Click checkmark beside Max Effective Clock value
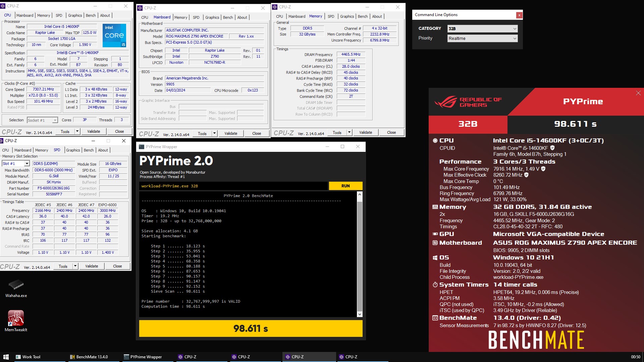The height and width of the screenshot is (362, 644). tap(526, 175)
